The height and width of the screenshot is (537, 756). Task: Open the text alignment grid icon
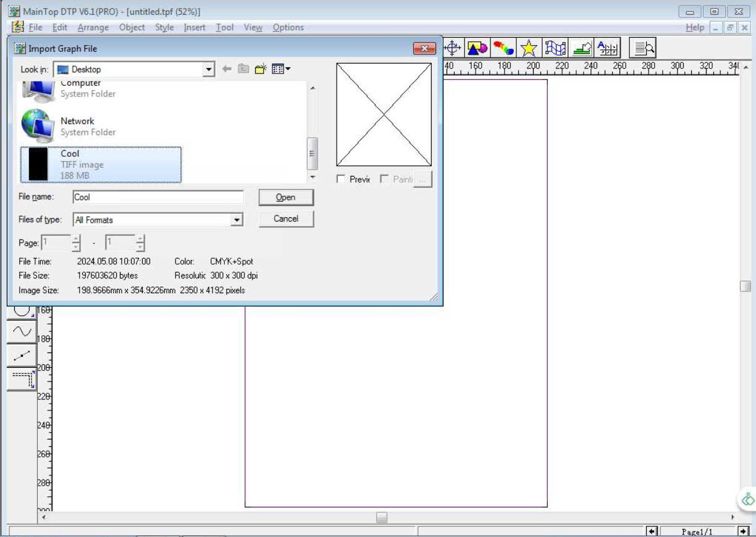click(608, 48)
